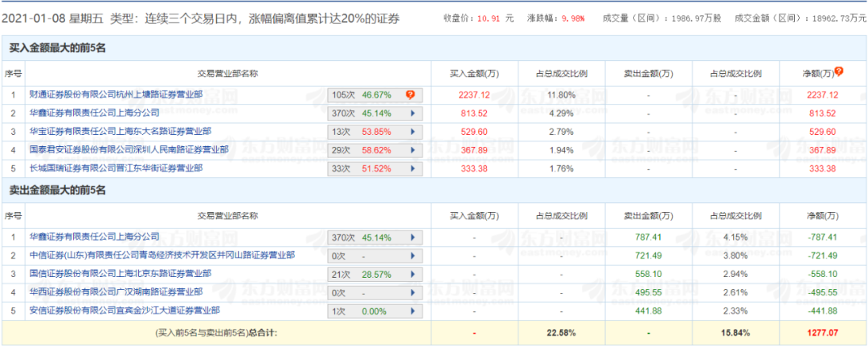The image size is (868, 346).
Task: Click the orange help icon beside 46.67%
Action: pos(410,95)
